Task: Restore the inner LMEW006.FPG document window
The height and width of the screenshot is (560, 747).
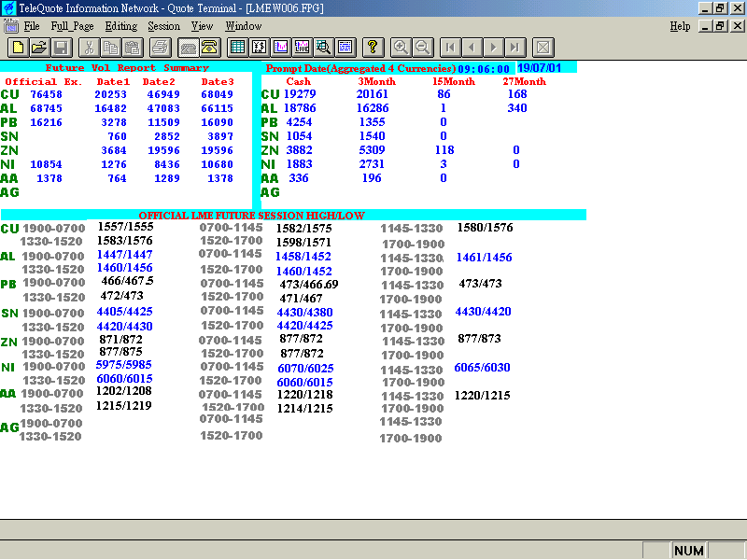Action: click(720, 26)
